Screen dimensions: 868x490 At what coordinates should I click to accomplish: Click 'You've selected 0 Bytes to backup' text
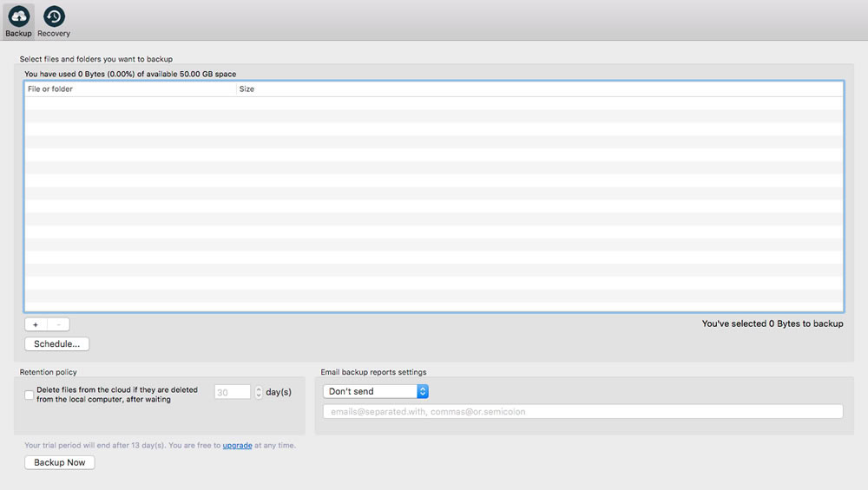pos(773,324)
